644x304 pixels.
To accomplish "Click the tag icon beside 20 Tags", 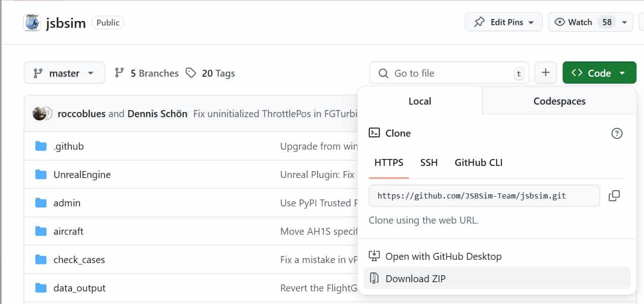I will pos(191,73).
